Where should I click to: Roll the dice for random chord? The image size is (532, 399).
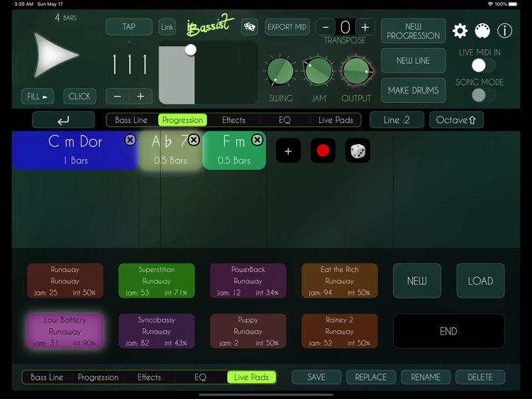[x=358, y=151]
